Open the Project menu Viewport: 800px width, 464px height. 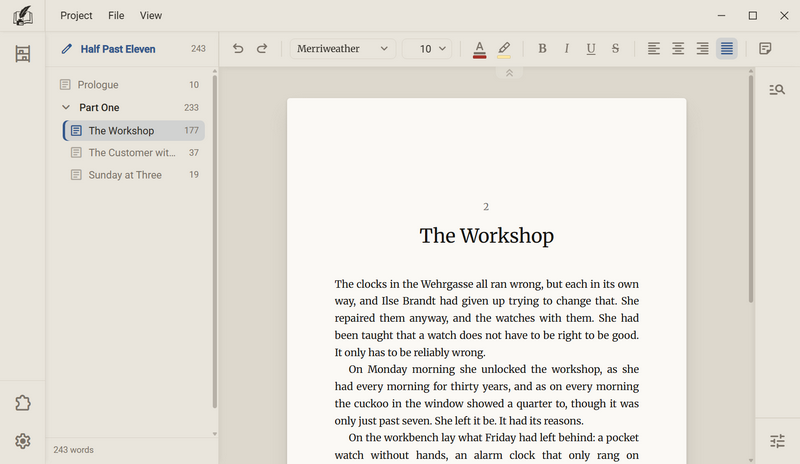[76, 15]
